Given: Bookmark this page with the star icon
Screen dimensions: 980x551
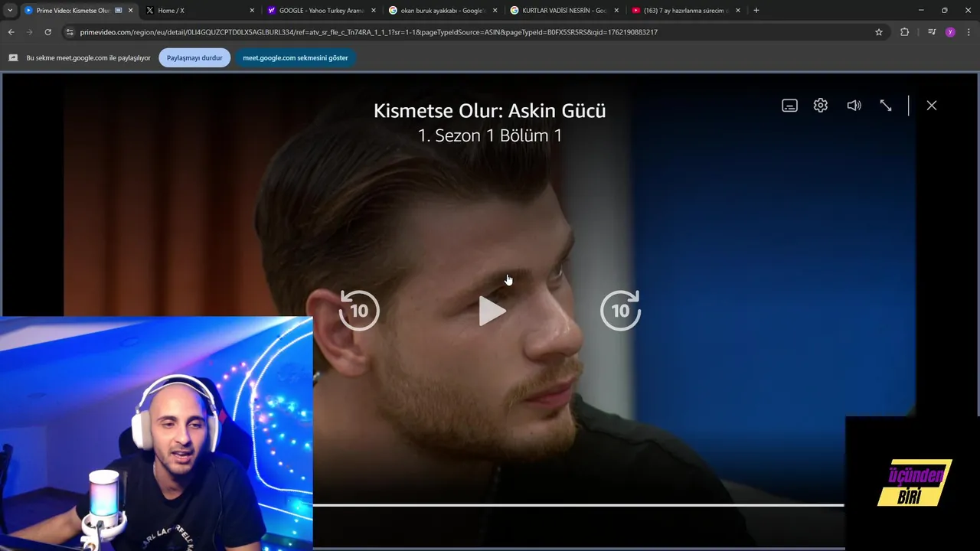Looking at the screenshot, I should click(879, 32).
